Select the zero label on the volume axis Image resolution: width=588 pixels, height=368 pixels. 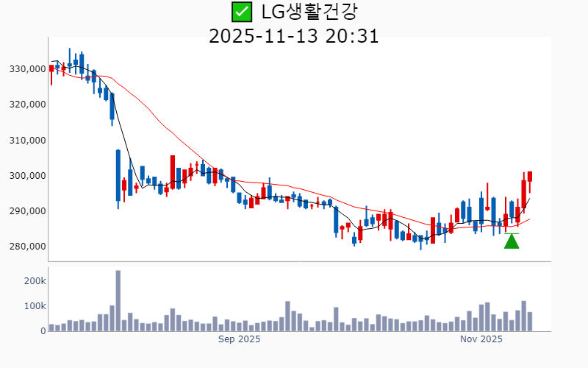coord(42,331)
